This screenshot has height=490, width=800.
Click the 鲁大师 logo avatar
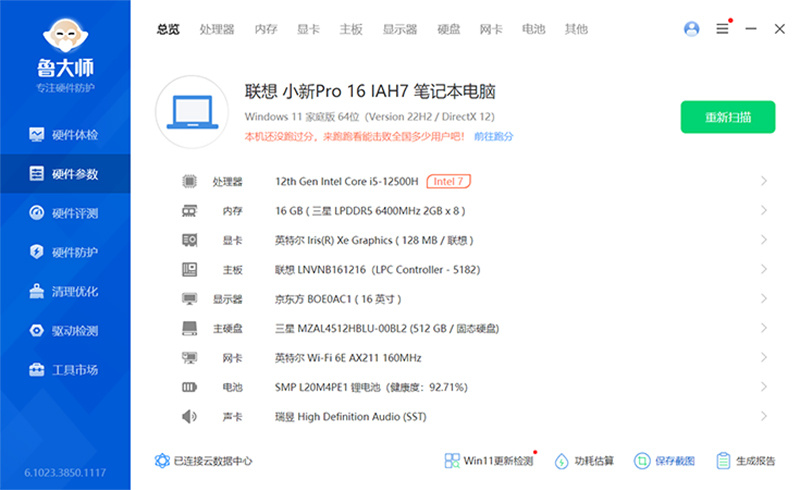pos(65,35)
